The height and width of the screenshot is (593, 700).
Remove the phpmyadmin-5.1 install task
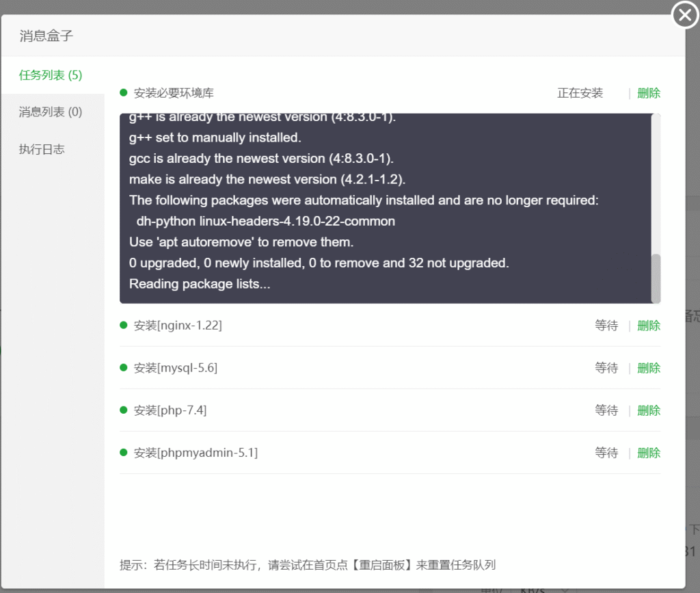point(649,453)
